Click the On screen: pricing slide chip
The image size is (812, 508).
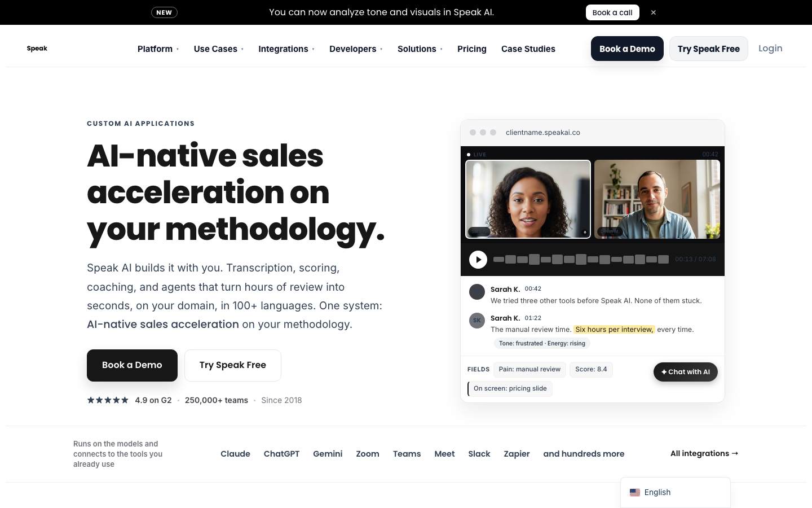pyautogui.click(x=510, y=389)
